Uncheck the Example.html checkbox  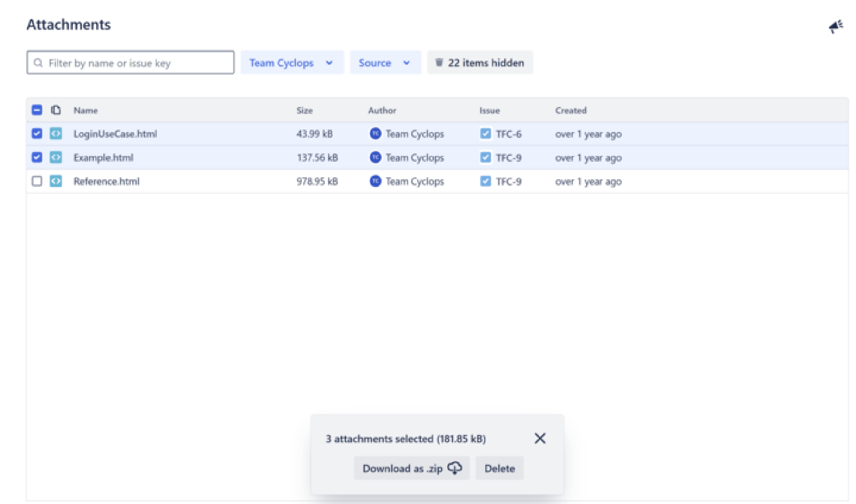click(37, 158)
